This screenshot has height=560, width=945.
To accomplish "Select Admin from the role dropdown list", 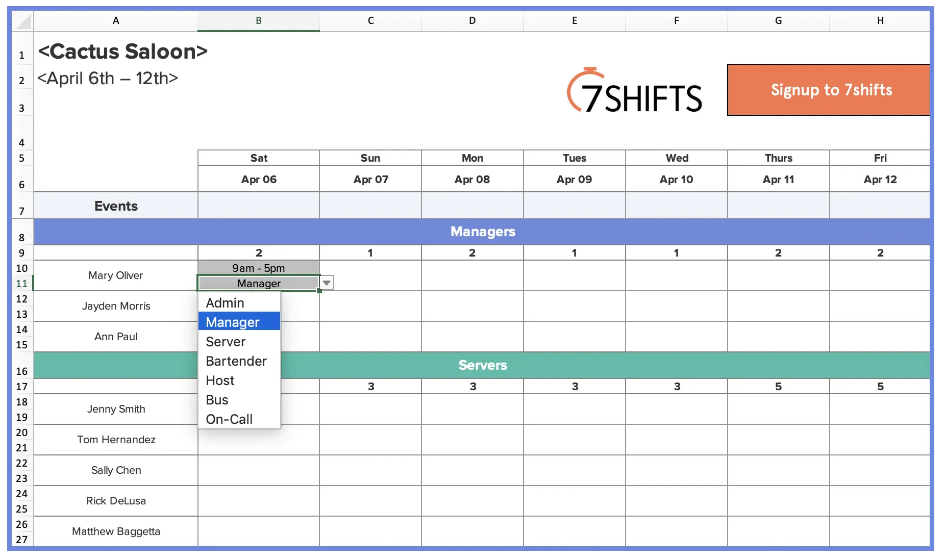I will (x=225, y=302).
